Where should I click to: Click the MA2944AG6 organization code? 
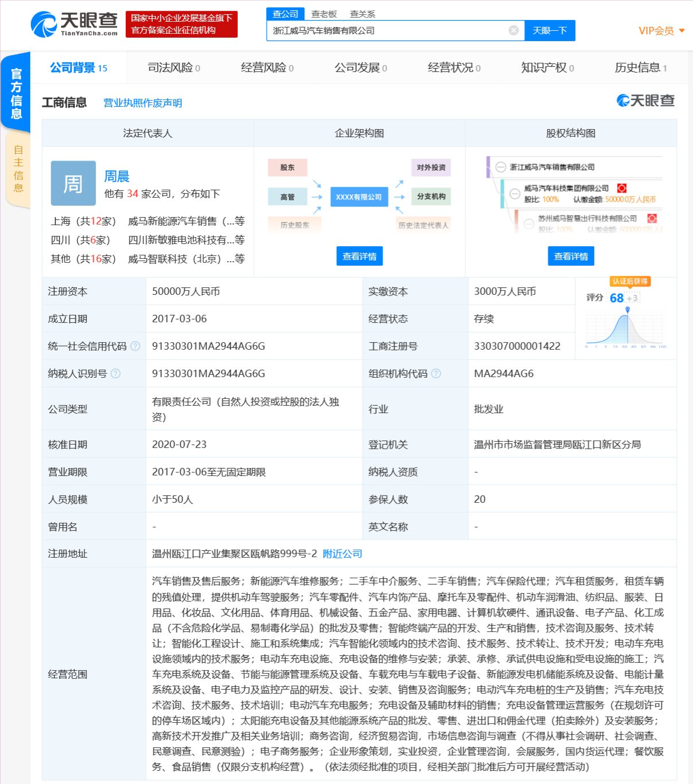point(504,374)
